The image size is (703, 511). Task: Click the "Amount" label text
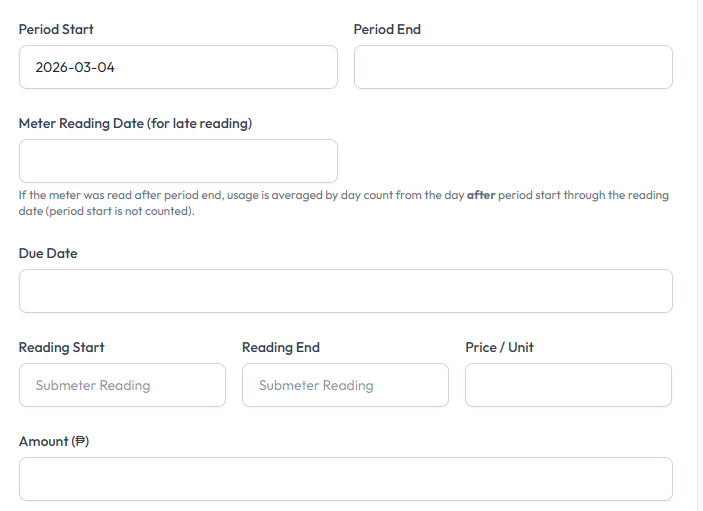click(x=43, y=442)
